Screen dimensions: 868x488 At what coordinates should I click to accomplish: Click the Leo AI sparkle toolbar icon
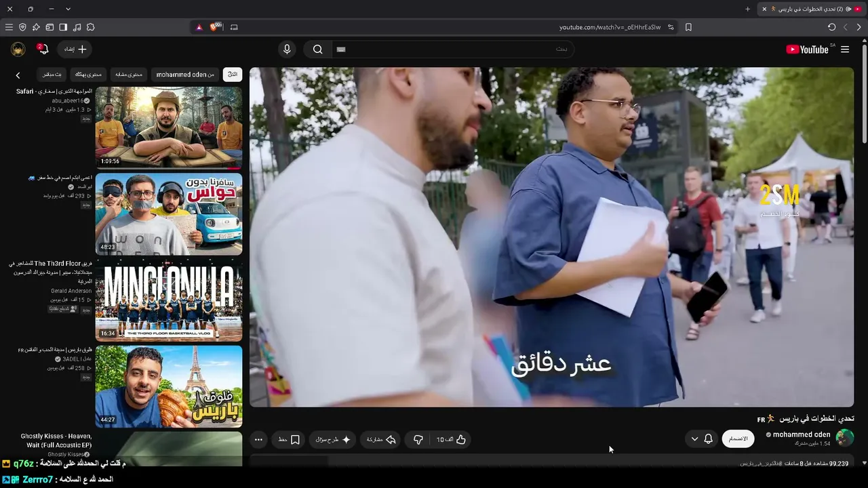tap(36, 27)
